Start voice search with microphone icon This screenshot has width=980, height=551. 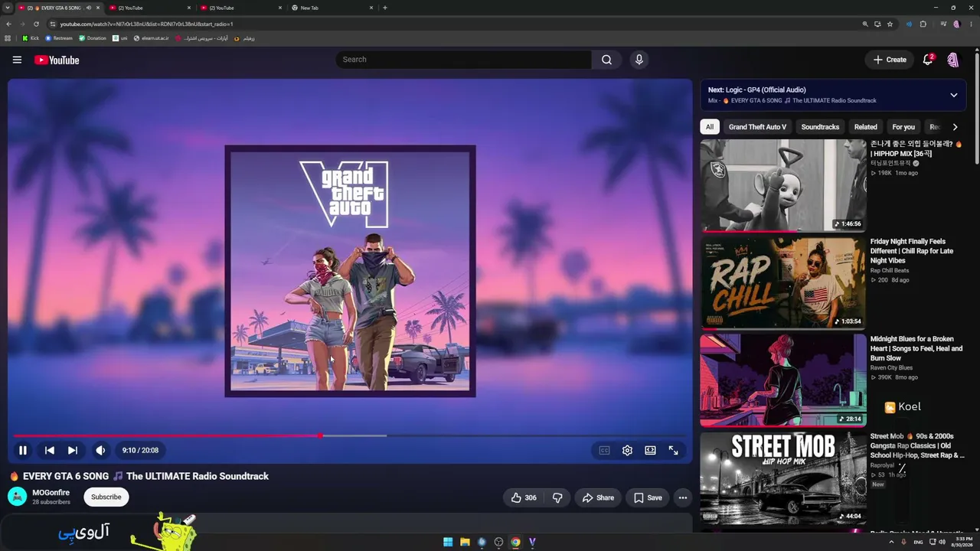pos(639,60)
